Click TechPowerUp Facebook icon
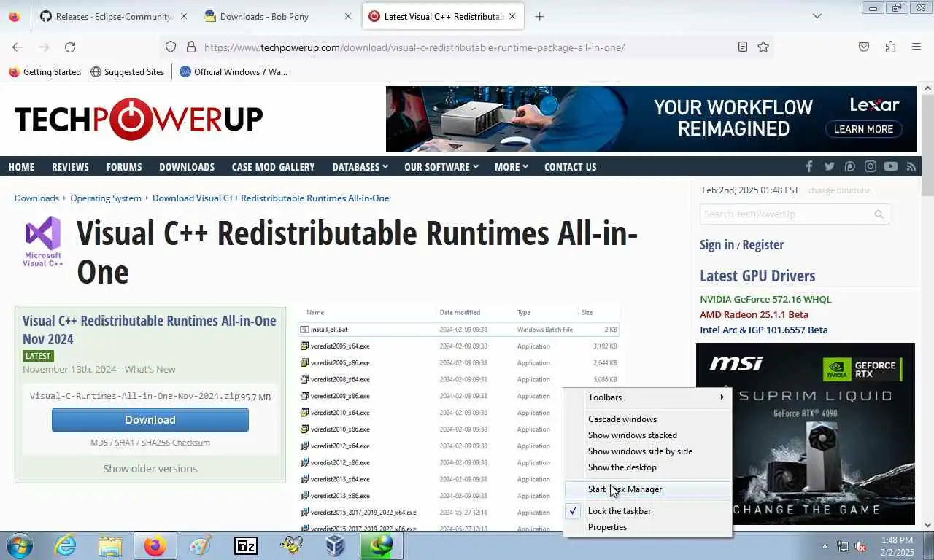This screenshot has height=560, width=934. click(x=808, y=166)
